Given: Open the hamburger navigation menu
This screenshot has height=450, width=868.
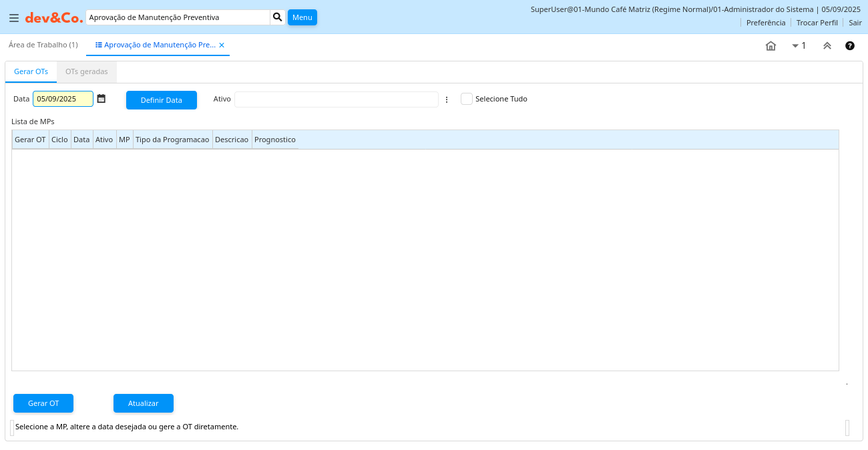Looking at the screenshot, I should (x=13, y=18).
